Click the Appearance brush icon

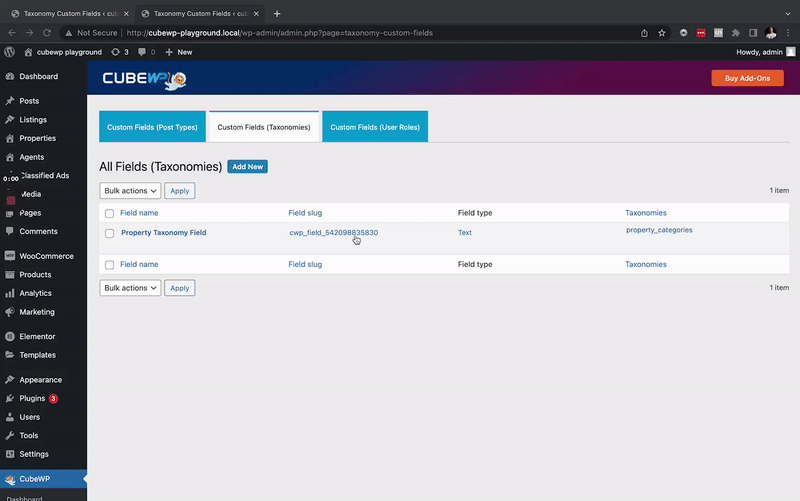10,380
